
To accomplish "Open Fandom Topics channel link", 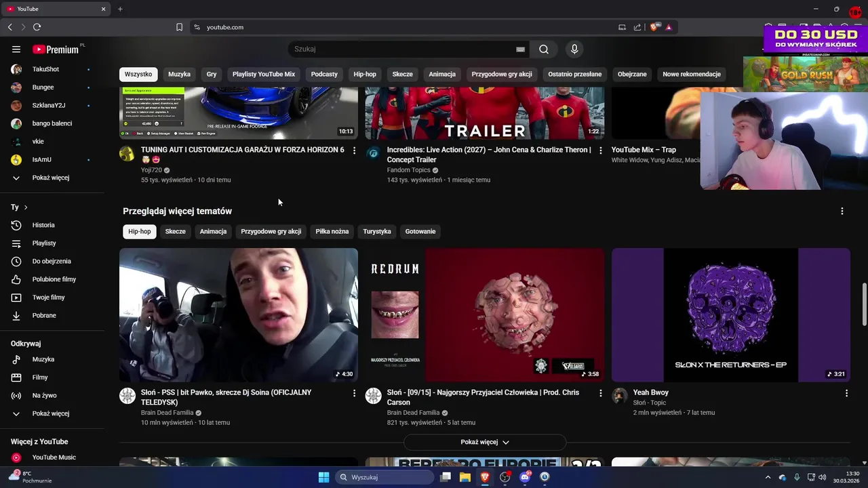I will (x=408, y=170).
